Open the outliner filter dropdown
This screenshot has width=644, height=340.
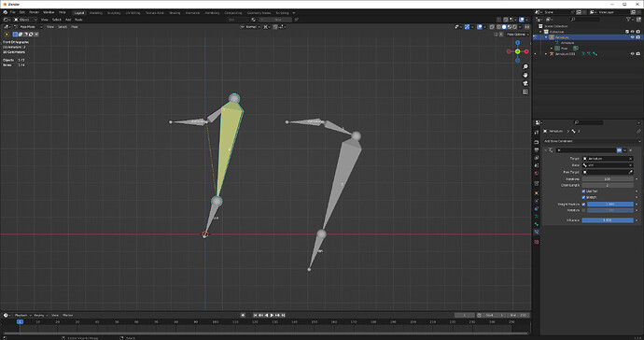(x=630, y=20)
